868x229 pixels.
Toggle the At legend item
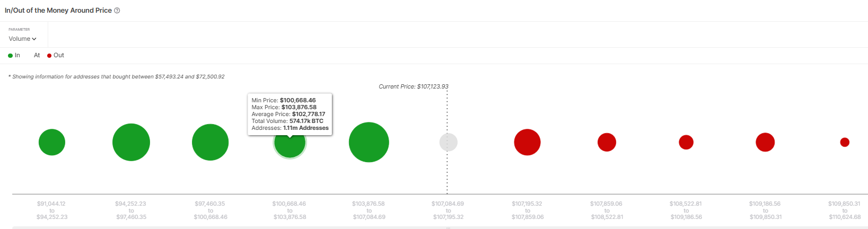click(37, 55)
